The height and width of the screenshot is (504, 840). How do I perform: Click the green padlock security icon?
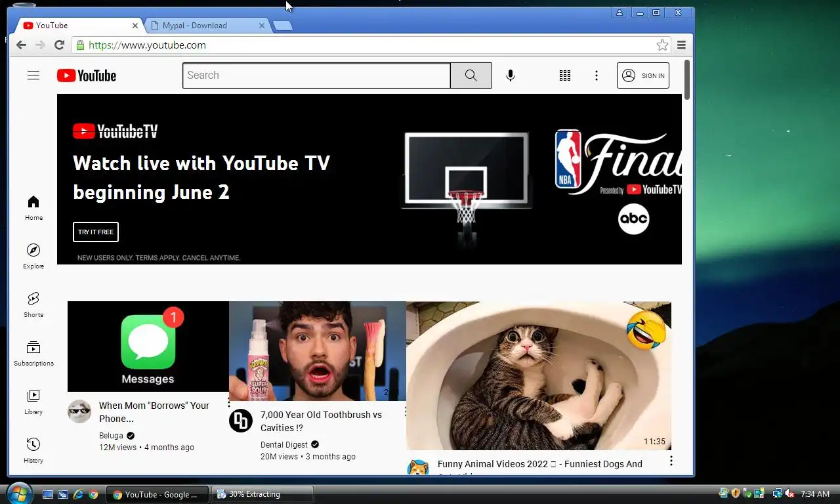pyautogui.click(x=80, y=45)
